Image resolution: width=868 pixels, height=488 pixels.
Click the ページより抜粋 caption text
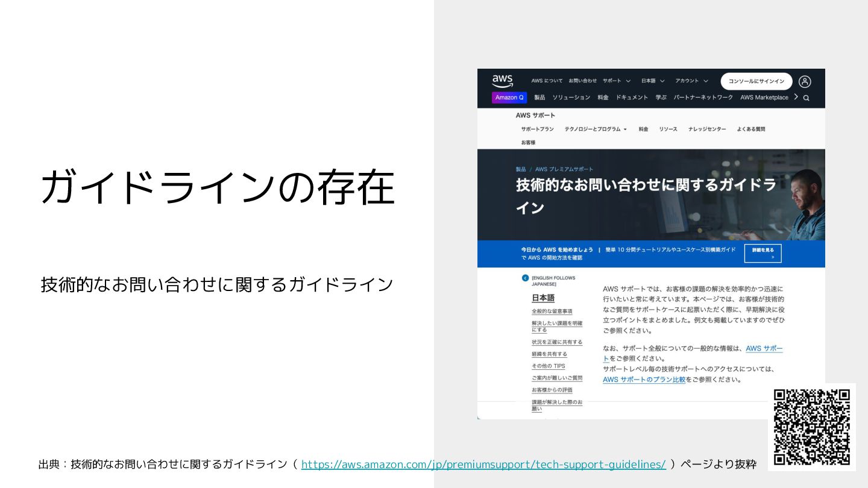click(719, 465)
